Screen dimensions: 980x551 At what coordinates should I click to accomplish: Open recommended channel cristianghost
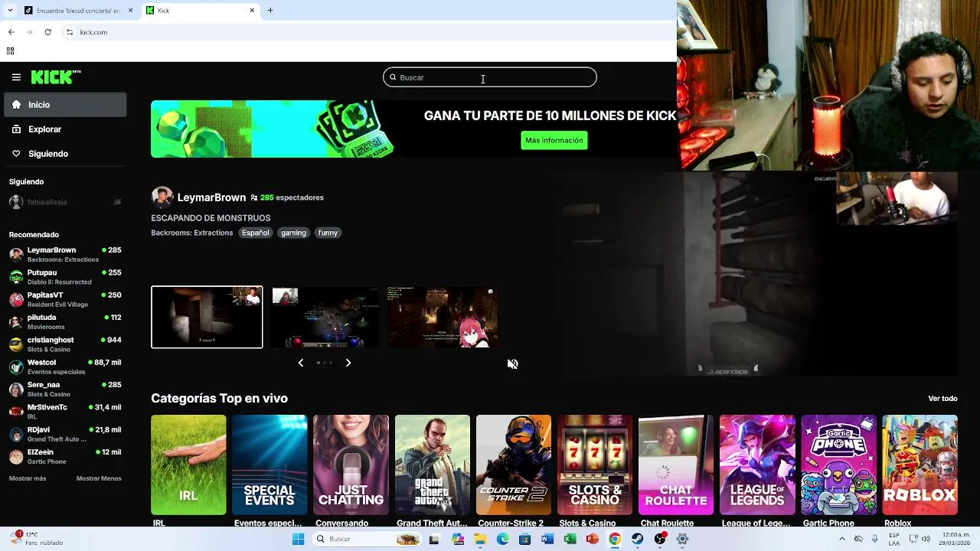(x=65, y=344)
